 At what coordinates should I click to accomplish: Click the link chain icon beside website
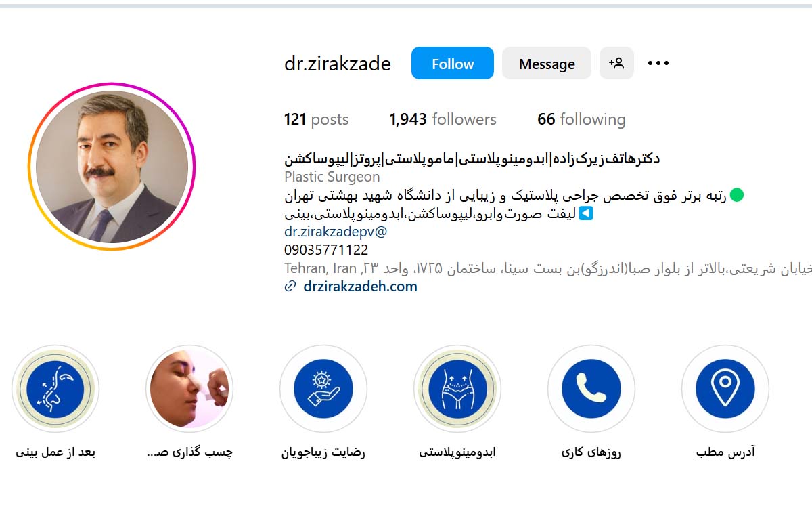(x=290, y=287)
